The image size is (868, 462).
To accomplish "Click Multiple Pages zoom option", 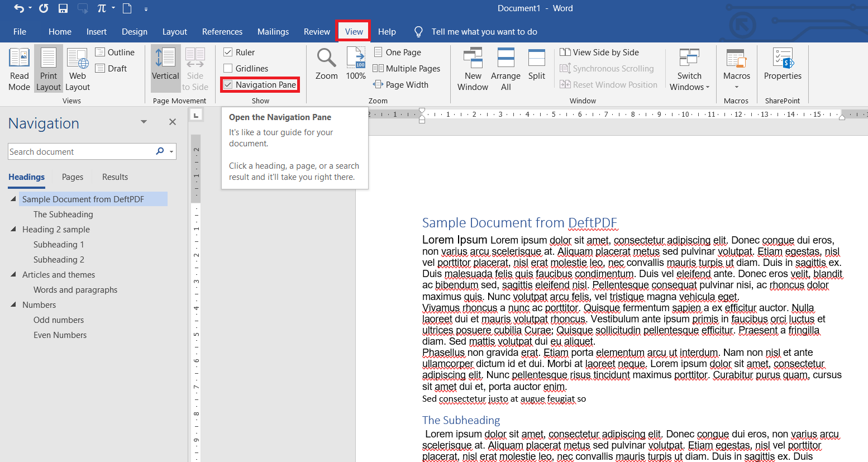I will (407, 69).
